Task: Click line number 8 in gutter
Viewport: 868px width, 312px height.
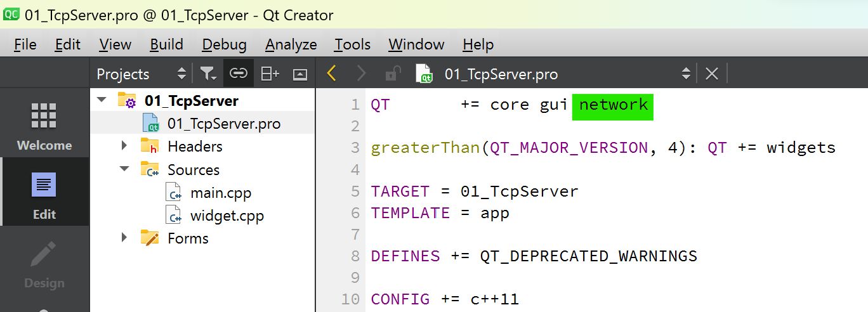Action: pos(355,256)
